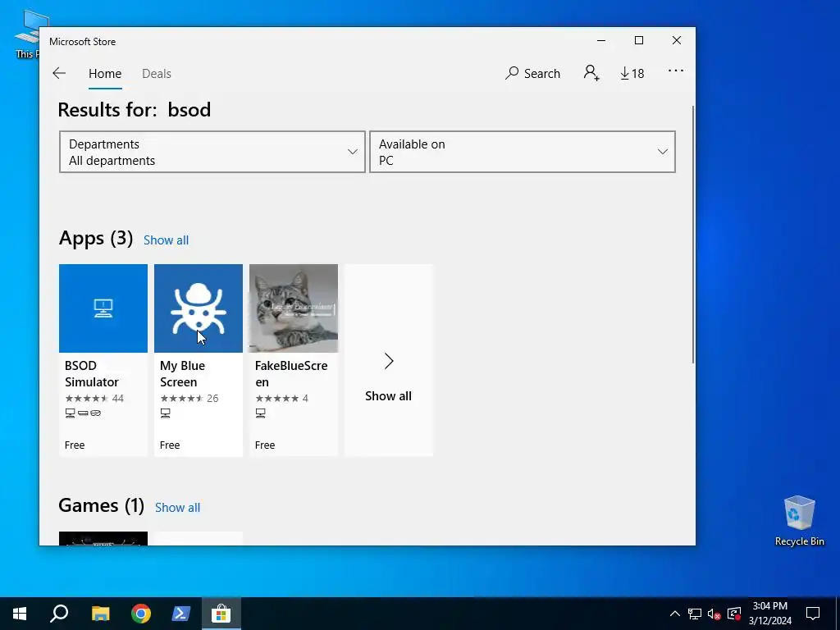Open the notification action center
This screenshot has height=630, width=840.
point(813,614)
